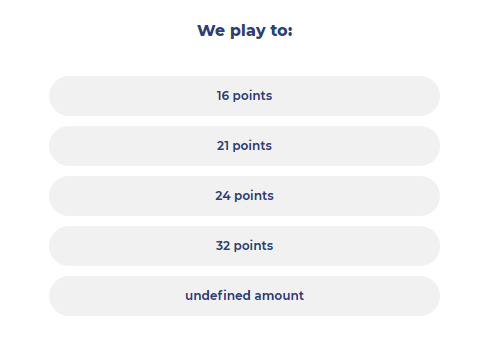Tap the 21 points pill button
The image size is (481, 360).
click(x=244, y=146)
